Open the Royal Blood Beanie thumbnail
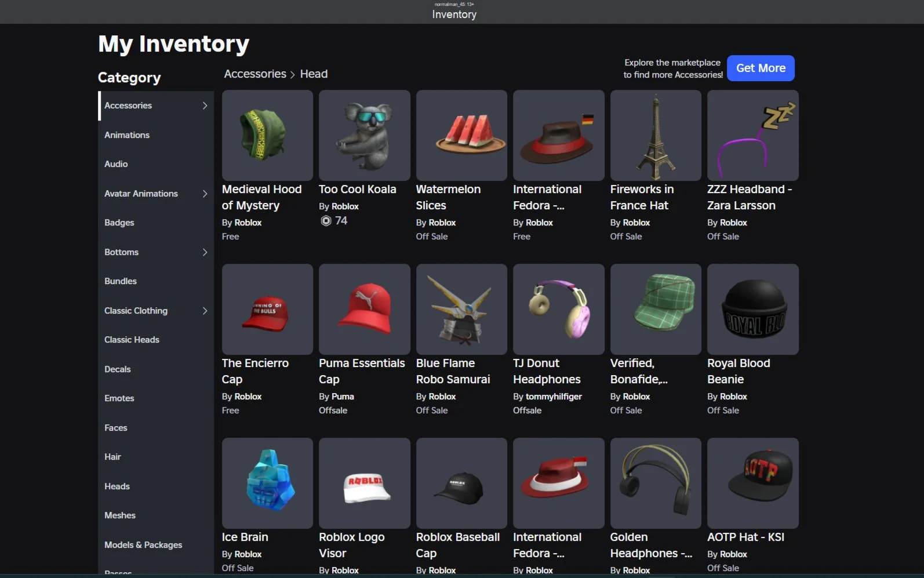The image size is (924, 578). click(x=753, y=309)
